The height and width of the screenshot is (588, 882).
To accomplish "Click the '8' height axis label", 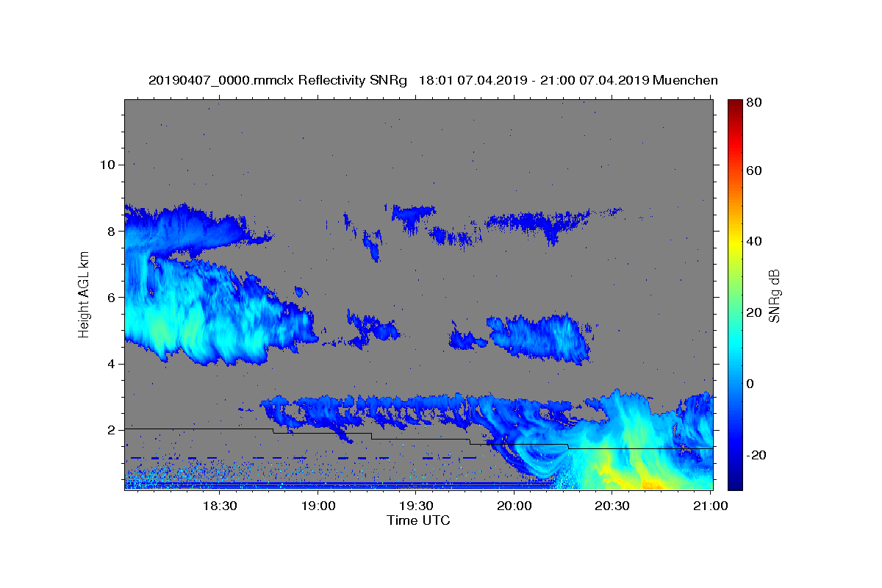I will 110,231.
